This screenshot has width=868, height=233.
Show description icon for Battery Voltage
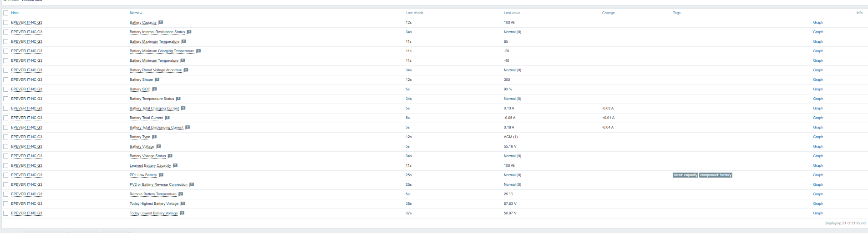click(158, 146)
